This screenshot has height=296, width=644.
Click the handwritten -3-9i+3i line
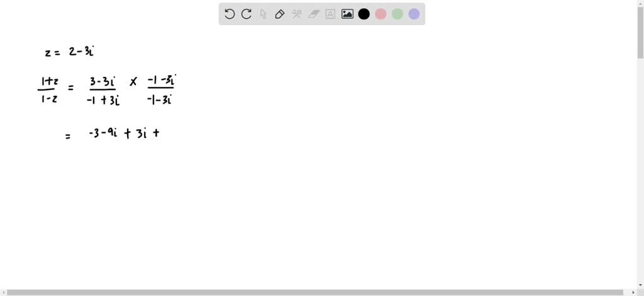[x=124, y=134]
